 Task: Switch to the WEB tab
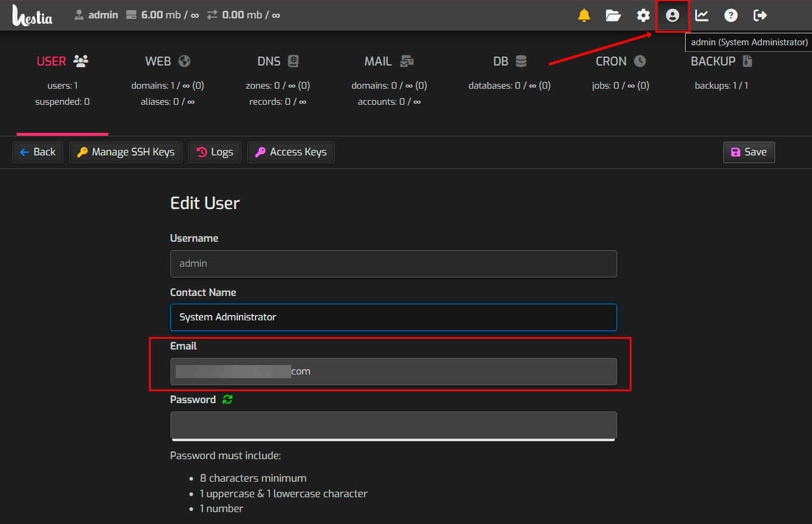tap(167, 61)
